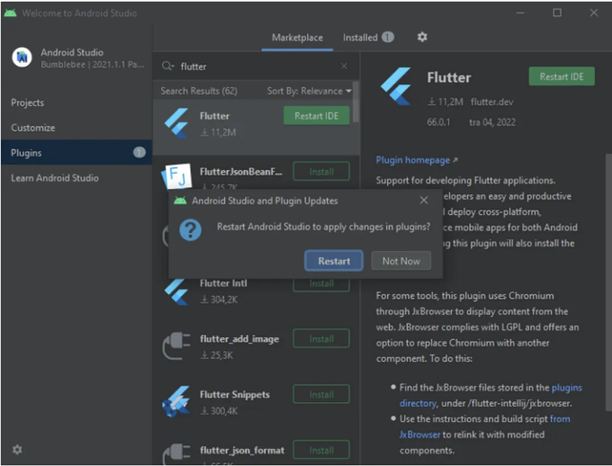The image size is (612, 466).
Task: Minimize the Android Studio window
Action: pyautogui.click(x=520, y=13)
